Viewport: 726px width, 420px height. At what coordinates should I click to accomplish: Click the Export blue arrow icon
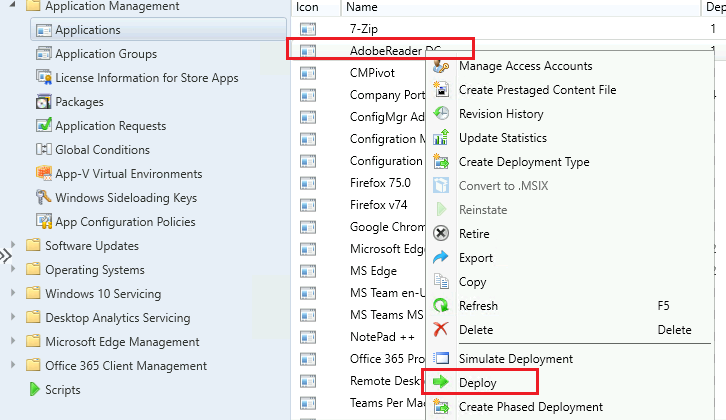[441, 257]
